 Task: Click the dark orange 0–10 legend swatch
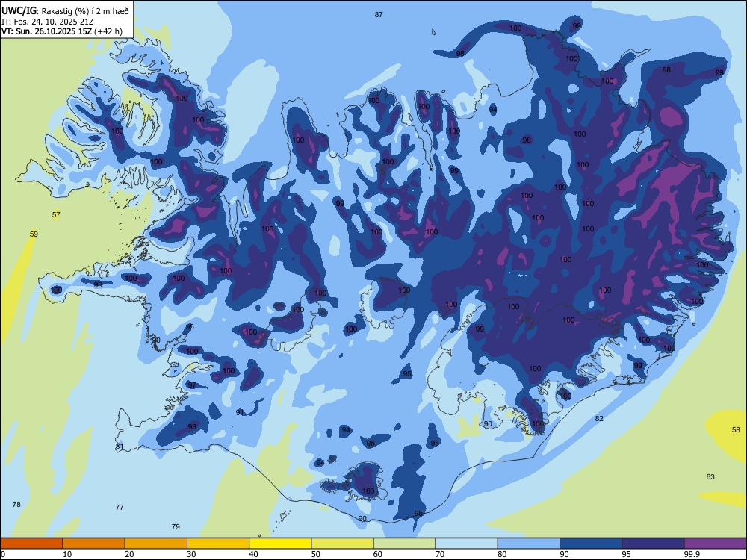tap(31, 544)
